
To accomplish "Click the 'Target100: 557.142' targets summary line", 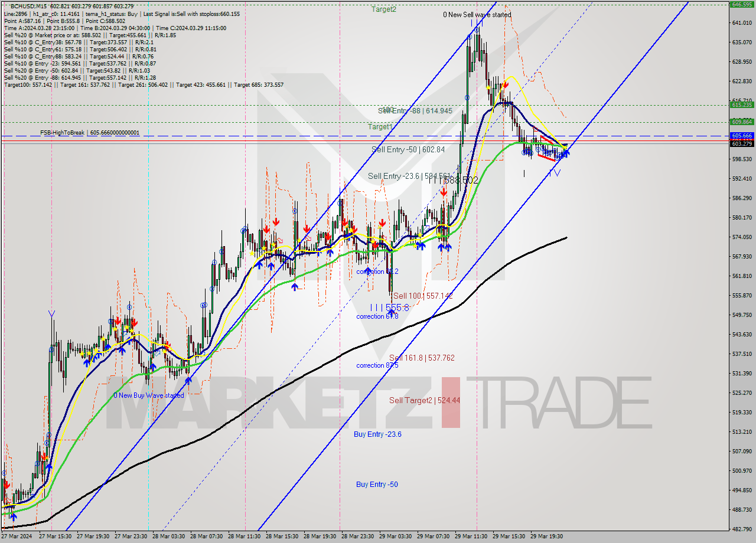I will (144, 84).
